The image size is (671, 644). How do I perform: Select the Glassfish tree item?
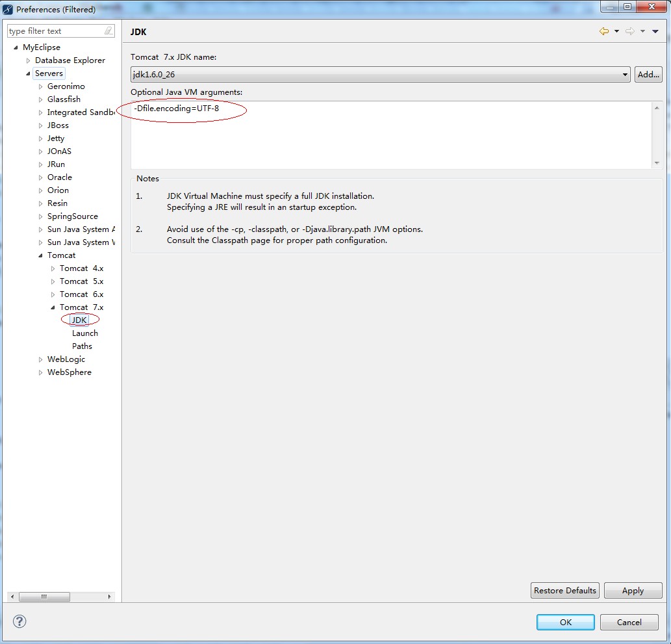pos(64,99)
